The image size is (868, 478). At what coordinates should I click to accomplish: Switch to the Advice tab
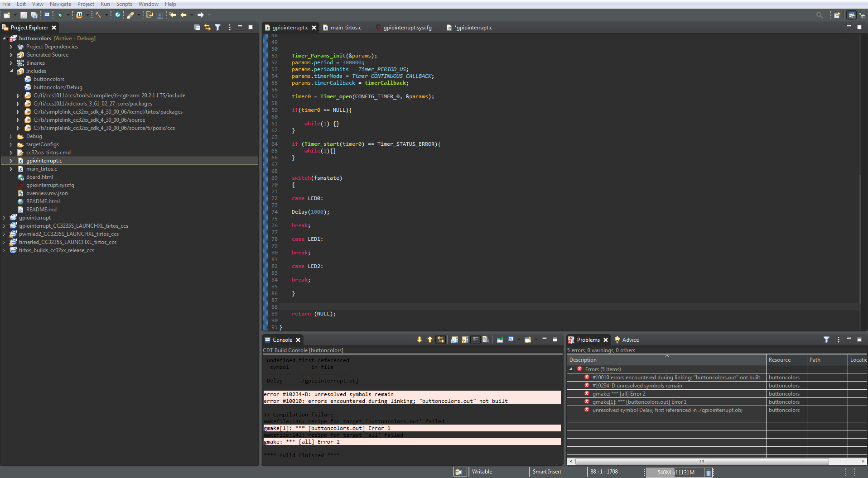point(630,340)
